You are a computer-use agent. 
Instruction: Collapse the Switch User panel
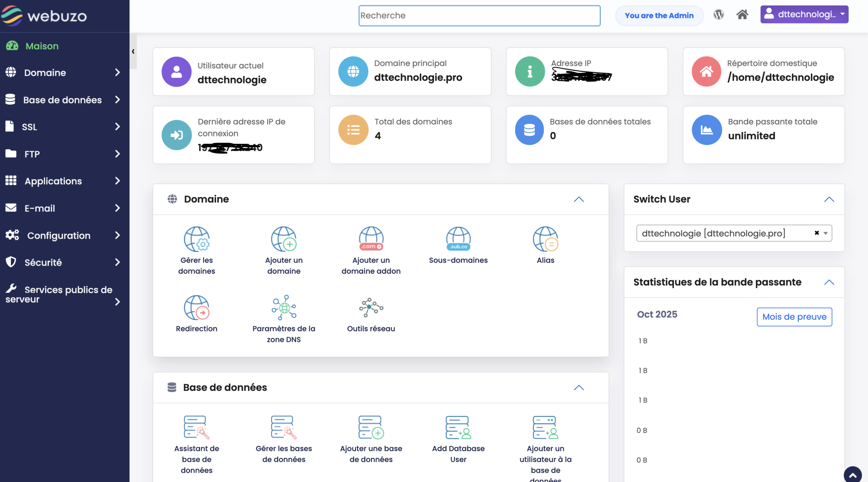pyautogui.click(x=829, y=199)
